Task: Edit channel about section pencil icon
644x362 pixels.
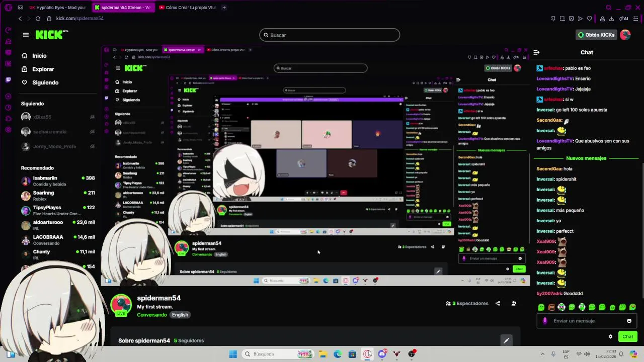Action: click(x=506, y=340)
